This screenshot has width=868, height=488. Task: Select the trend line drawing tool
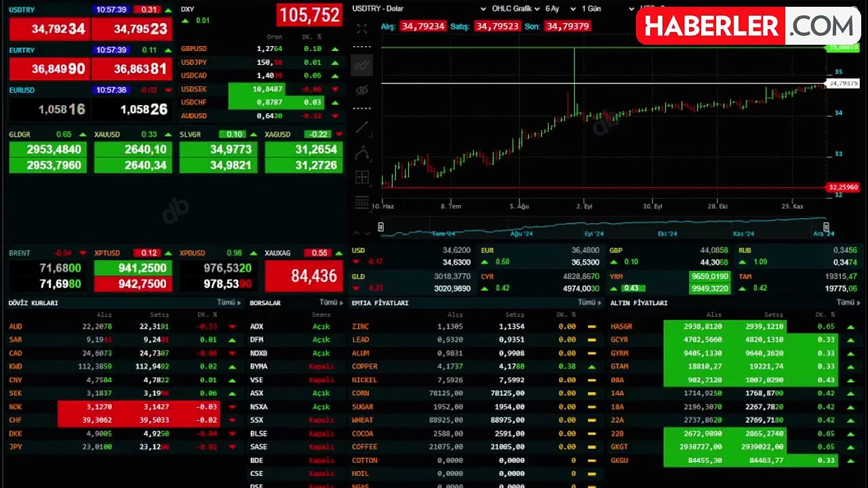coord(362,127)
